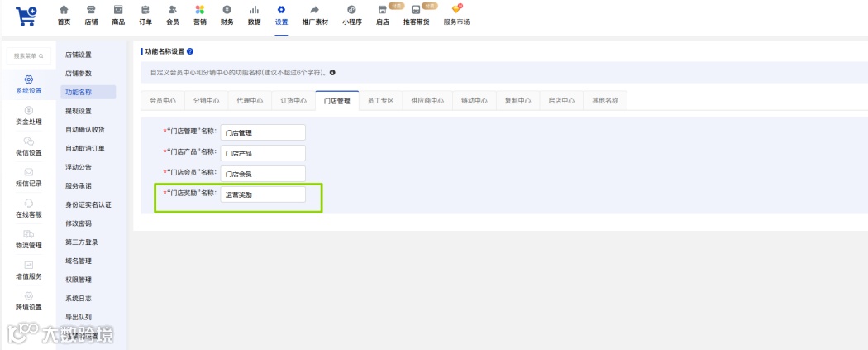Select 在线客服 in the left sidebar
Screen dimensions: 868x350
[29, 209]
